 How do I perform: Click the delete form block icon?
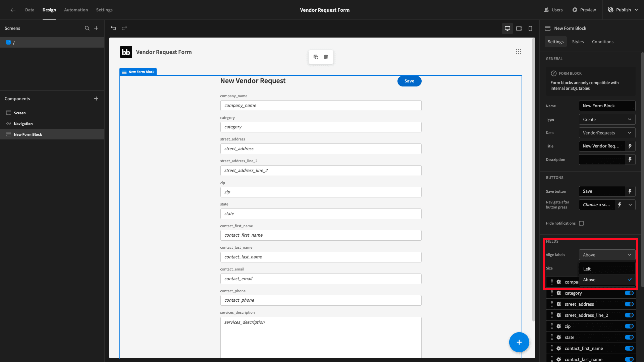pyautogui.click(x=326, y=57)
